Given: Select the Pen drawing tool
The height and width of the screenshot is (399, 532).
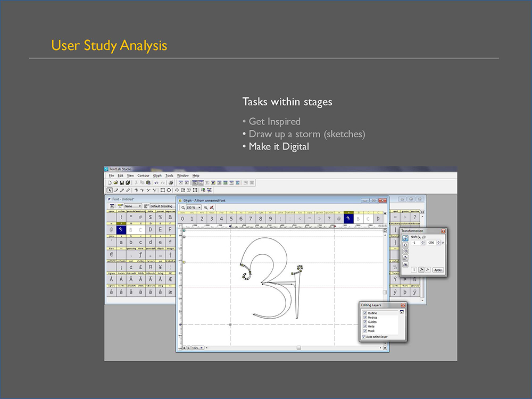Looking at the screenshot, I should coord(121,190).
